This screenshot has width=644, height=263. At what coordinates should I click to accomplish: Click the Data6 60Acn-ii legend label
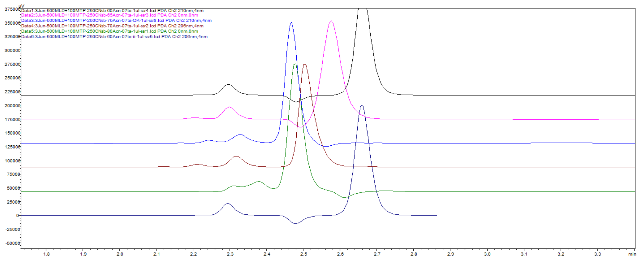tap(114, 36)
